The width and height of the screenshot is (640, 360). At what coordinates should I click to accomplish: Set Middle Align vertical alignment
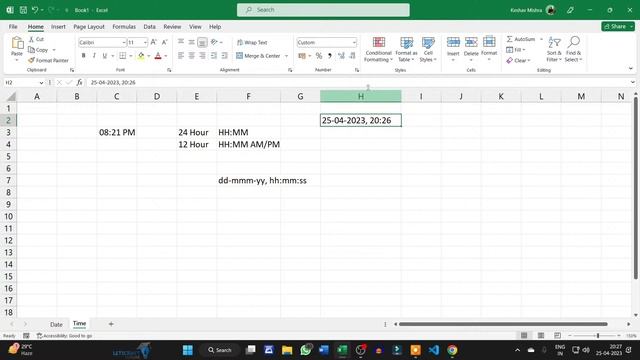tap(191, 42)
